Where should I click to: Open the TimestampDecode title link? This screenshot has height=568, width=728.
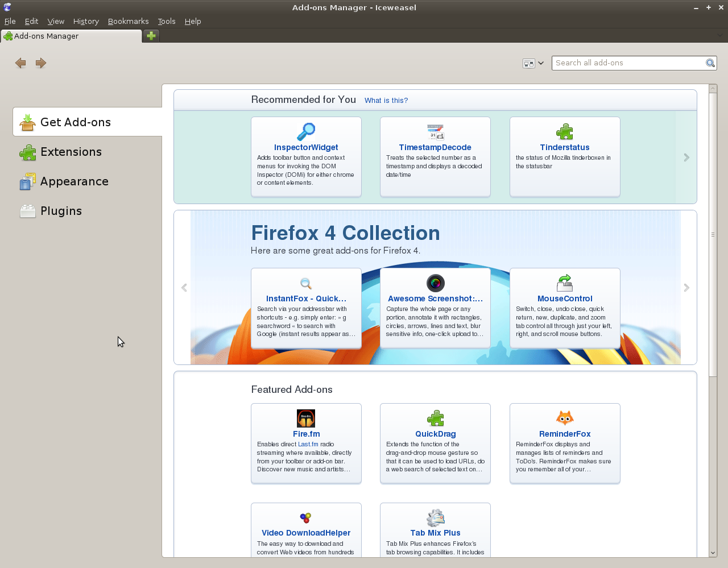click(x=435, y=147)
